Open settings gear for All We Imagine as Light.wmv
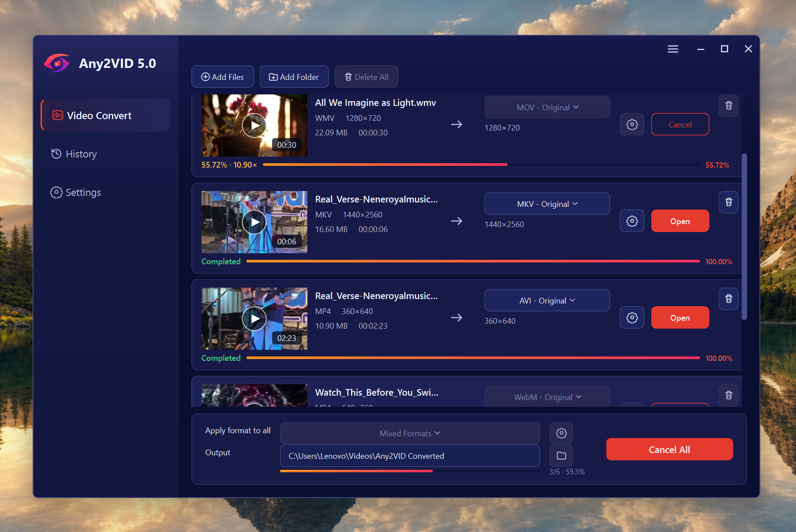Screen dimensions: 796x532 click(x=632, y=124)
